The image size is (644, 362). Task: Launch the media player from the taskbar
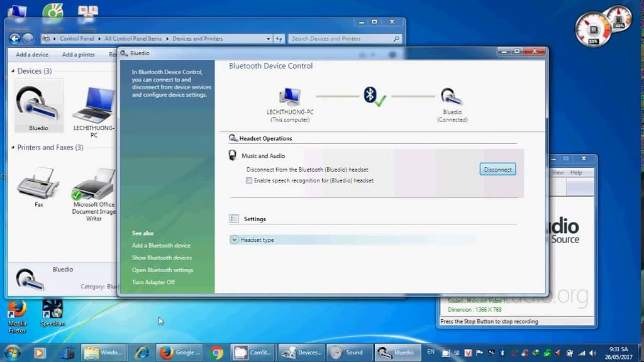[40, 353]
